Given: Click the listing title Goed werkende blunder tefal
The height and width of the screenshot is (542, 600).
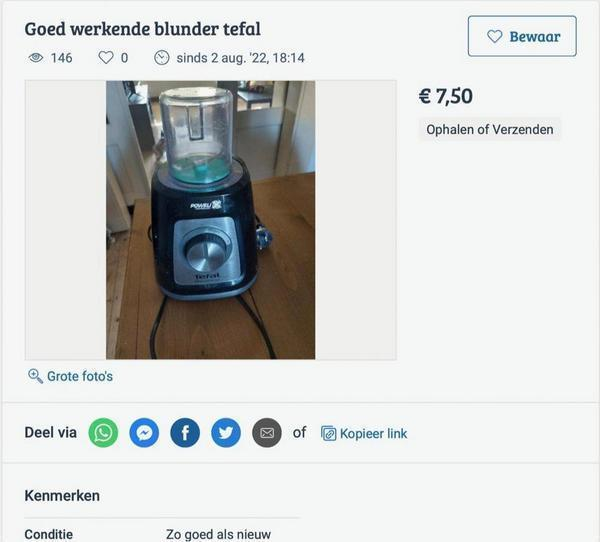Looking at the screenshot, I should [x=142, y=29].
